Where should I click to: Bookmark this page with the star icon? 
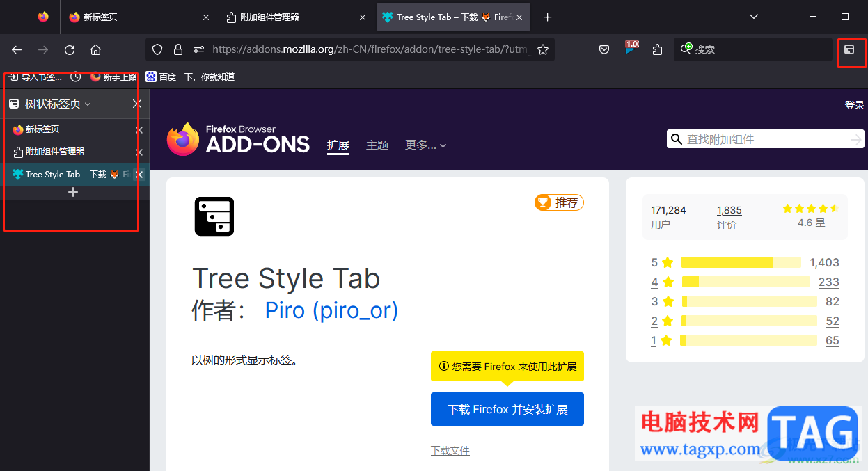pyautogui.click(x=543, y=49)
